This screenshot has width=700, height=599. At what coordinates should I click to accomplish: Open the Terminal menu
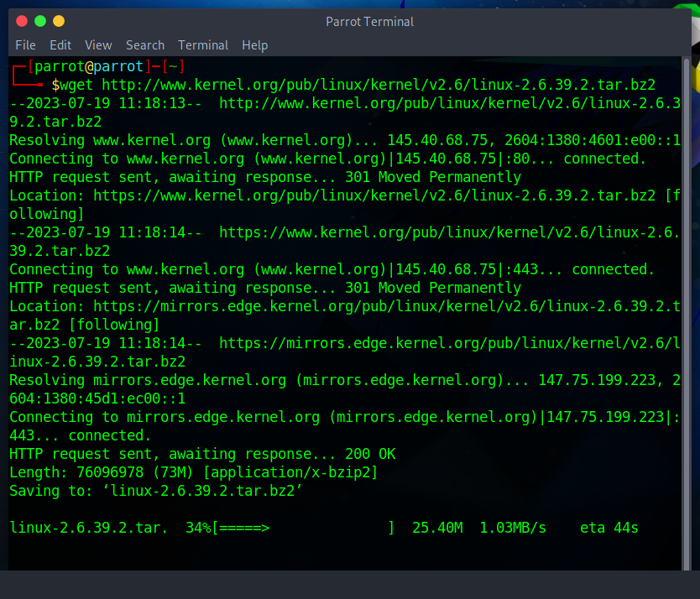203,45
